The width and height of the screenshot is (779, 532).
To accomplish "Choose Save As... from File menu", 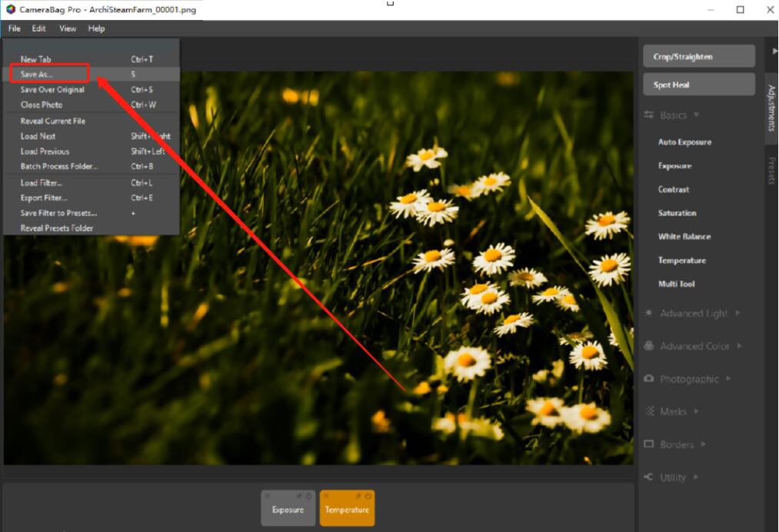I will (x=92, y=74).
